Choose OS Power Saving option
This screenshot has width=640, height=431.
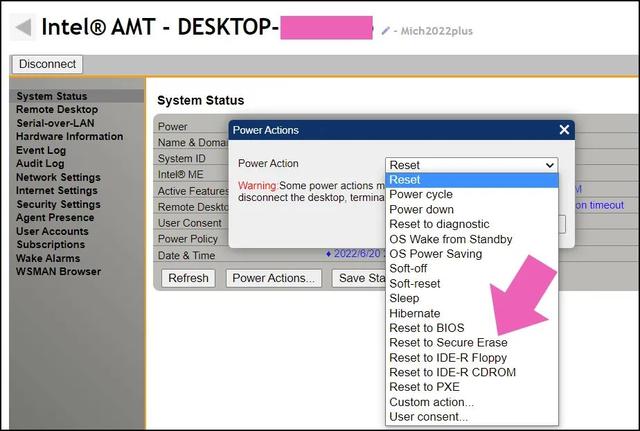pyautogui.click(x=472, y=254)
